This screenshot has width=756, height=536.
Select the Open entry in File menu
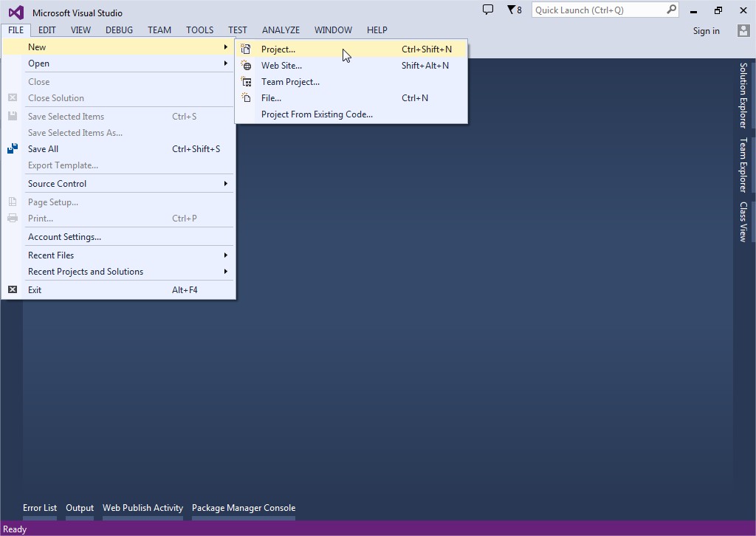tap(119, 63)
